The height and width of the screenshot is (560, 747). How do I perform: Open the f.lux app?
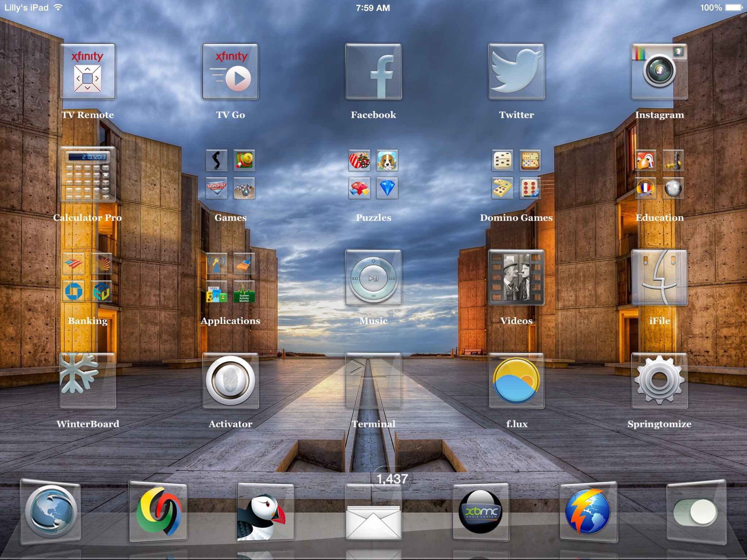[x=516, y=381]
